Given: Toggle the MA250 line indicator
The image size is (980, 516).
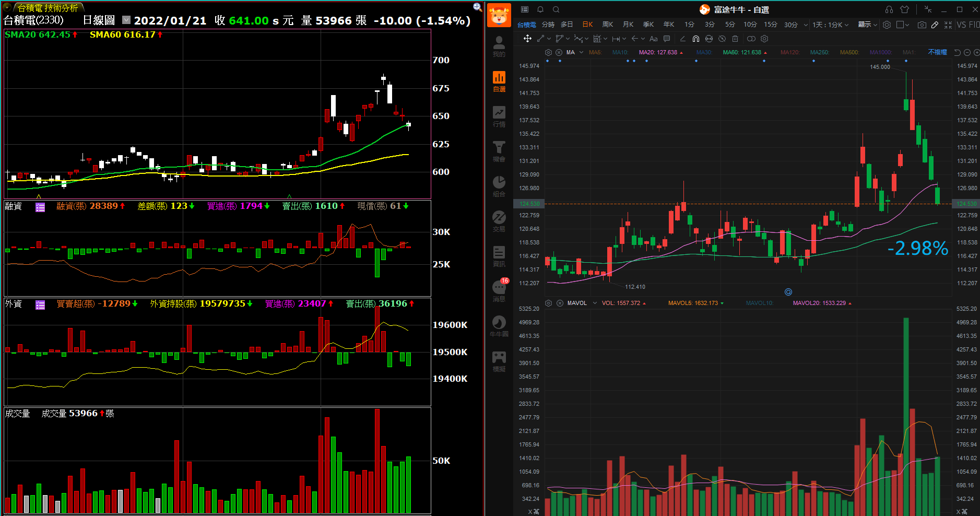Looking at the screenshot, I should pyautogui.click(x=820, y=52).
